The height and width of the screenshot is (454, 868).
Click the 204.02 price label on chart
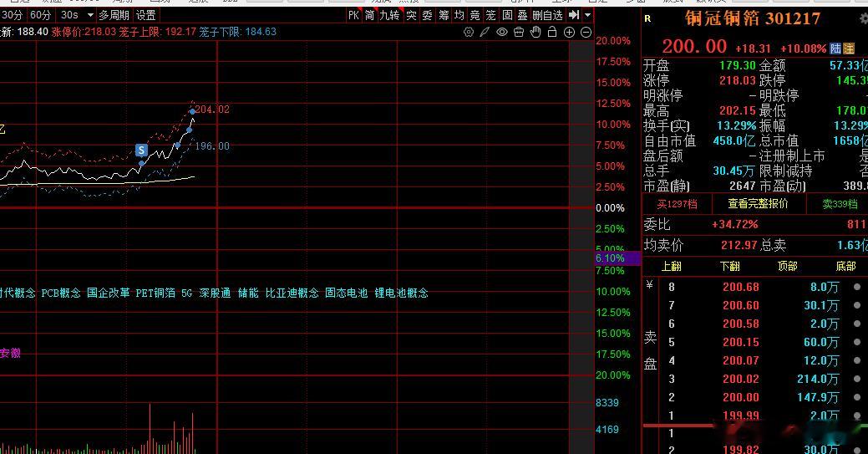(212, 110)
